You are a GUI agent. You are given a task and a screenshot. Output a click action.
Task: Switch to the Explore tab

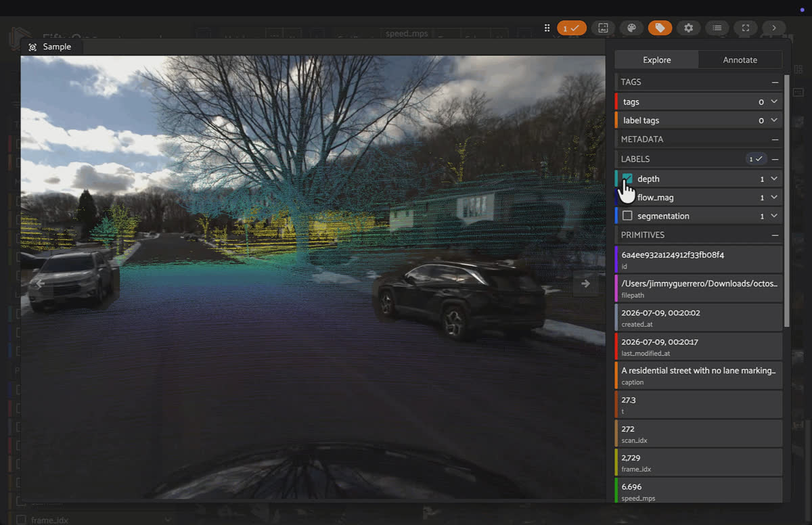coord(656,60)
